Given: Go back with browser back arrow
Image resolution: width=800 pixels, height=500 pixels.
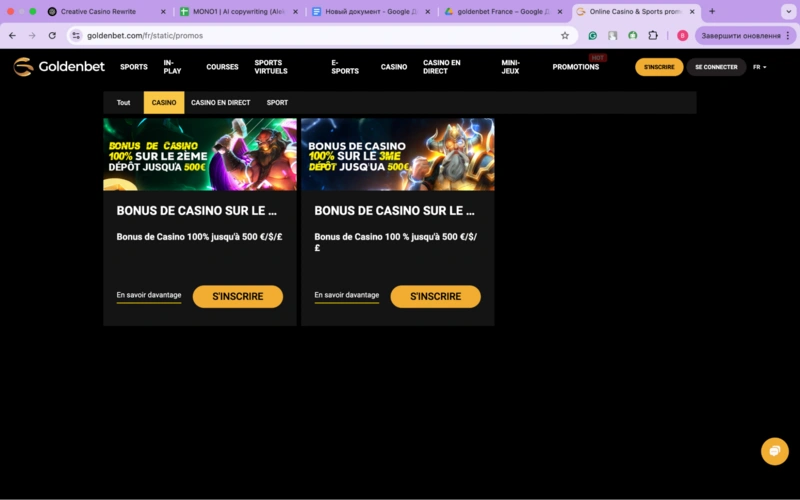Looking at the screenshot, I should click(x=12, y=36).
